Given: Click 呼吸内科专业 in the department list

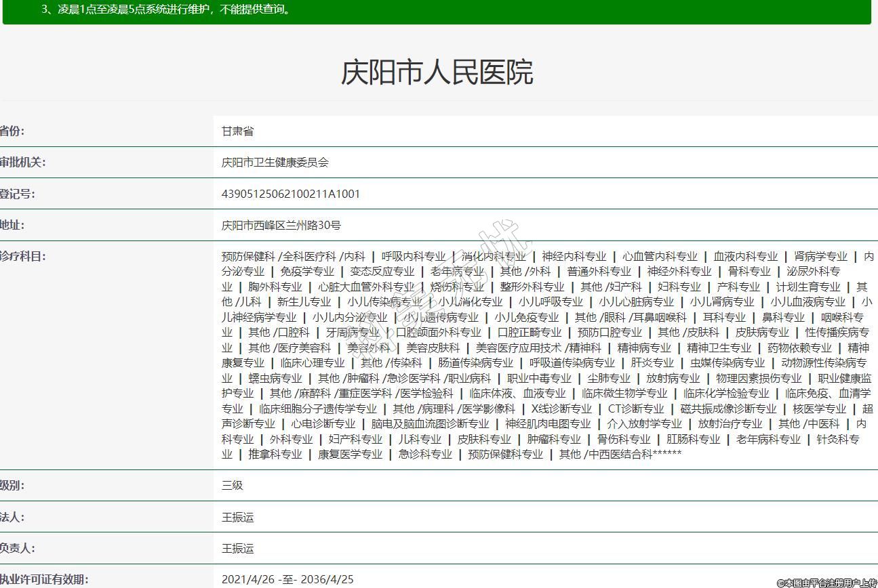Looking at the screenshot, I should (413, 256).
